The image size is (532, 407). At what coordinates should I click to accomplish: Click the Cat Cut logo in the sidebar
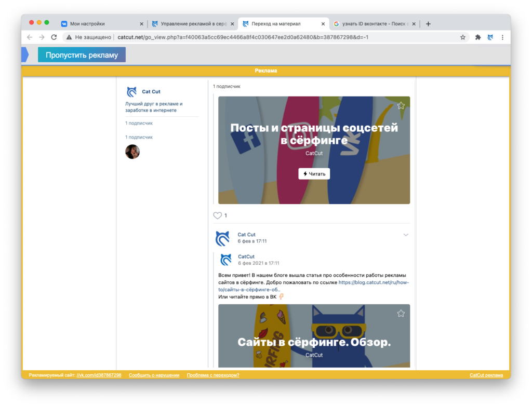pyautogui.click(x=131, y=91)
